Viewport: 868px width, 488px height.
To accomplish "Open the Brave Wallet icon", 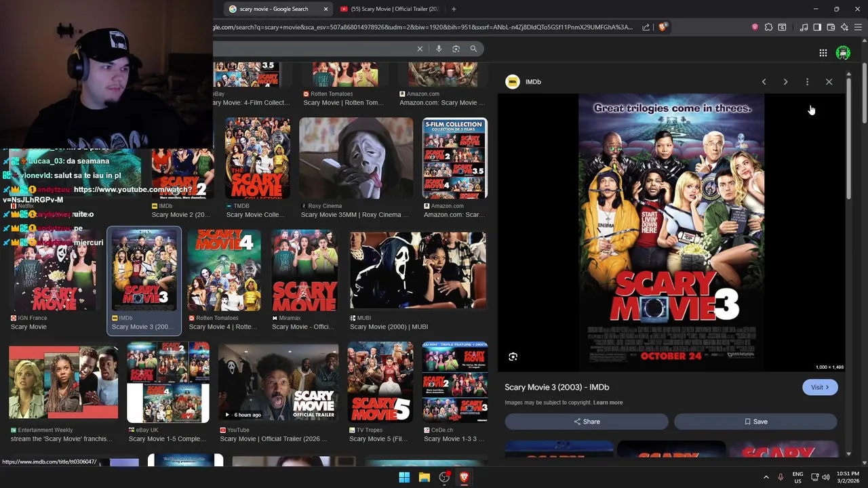I will 831,27.
